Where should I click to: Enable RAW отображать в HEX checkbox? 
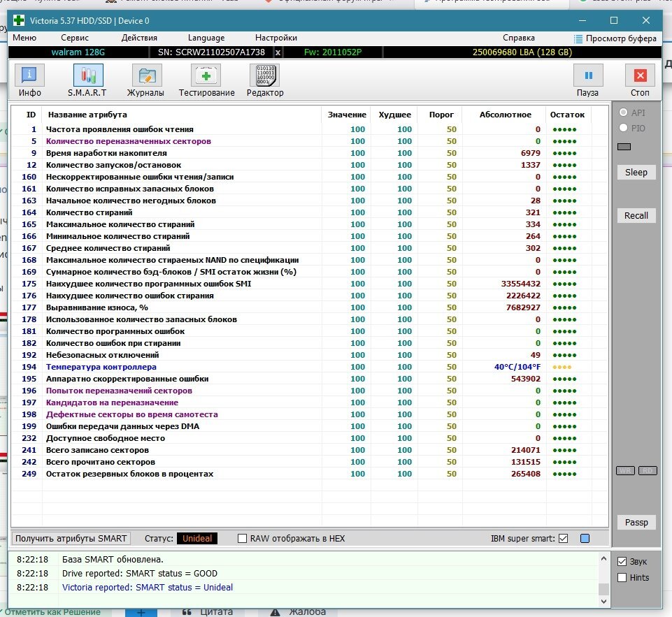pyautogui.click(x=243, y=539)
